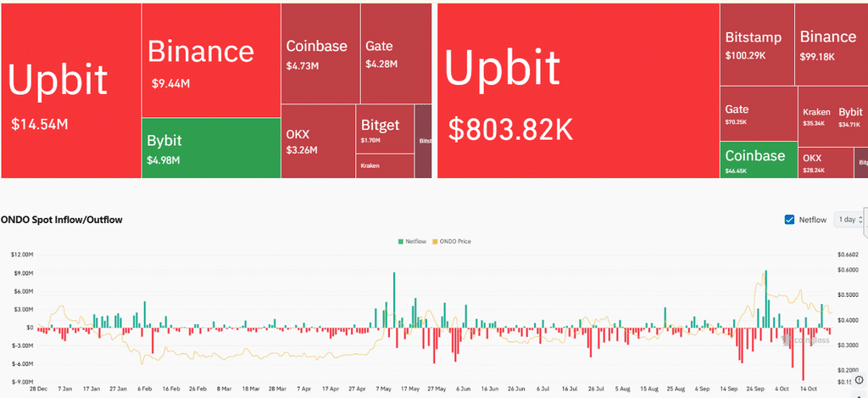Select the Binance $9.44M tile

[211, 60]
